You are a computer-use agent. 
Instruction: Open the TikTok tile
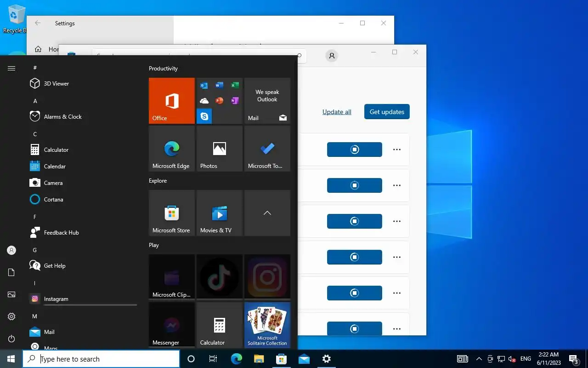click(x=220, y=277)
